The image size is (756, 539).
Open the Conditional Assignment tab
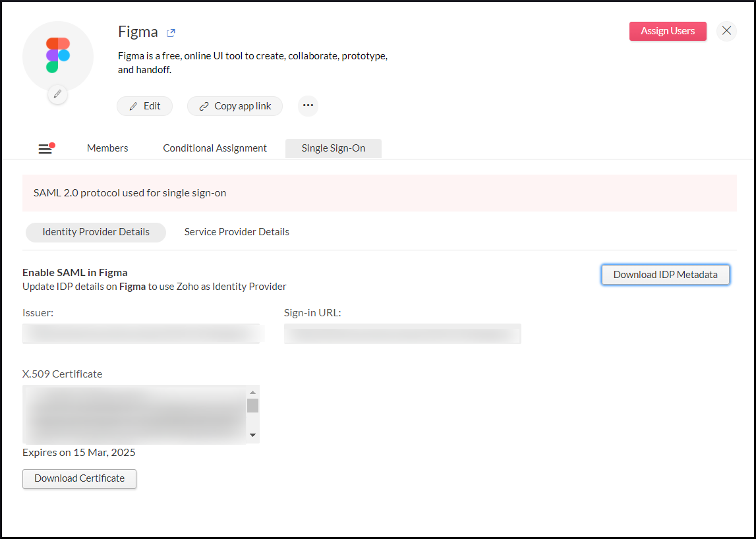point(215,148)
